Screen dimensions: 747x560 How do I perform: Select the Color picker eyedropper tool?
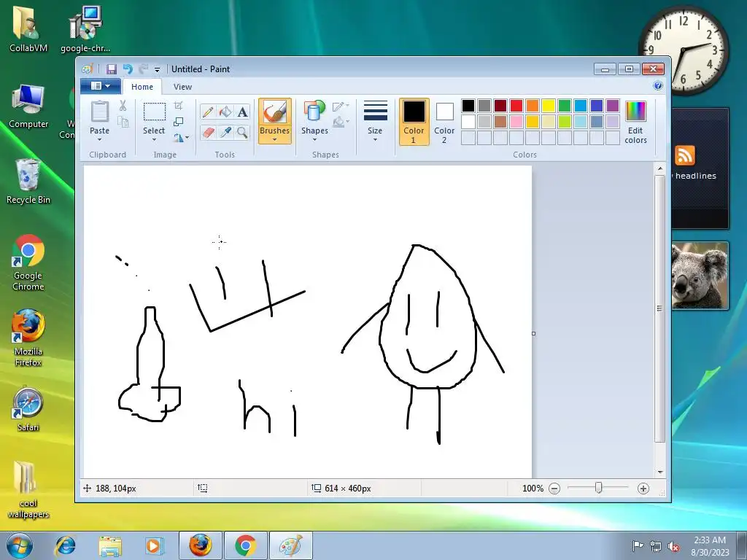(x=225, y=132)
